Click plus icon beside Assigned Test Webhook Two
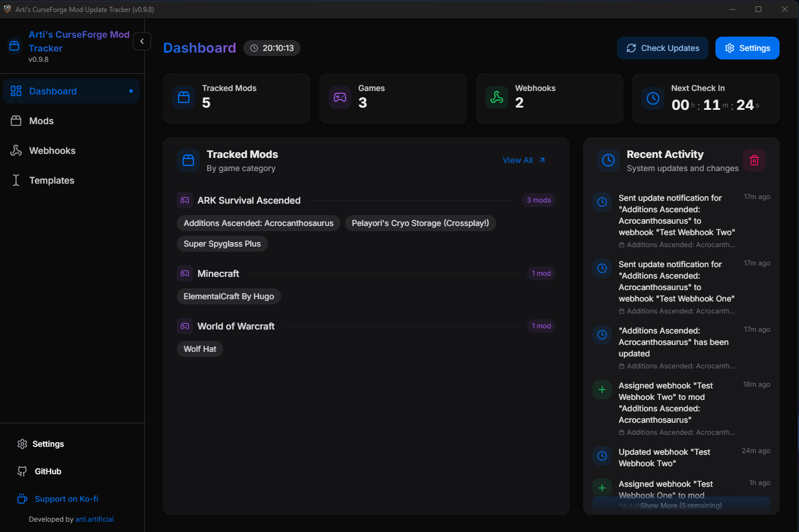Image resolution: width=799 pixels, height=532 pixels. [602, 390]
